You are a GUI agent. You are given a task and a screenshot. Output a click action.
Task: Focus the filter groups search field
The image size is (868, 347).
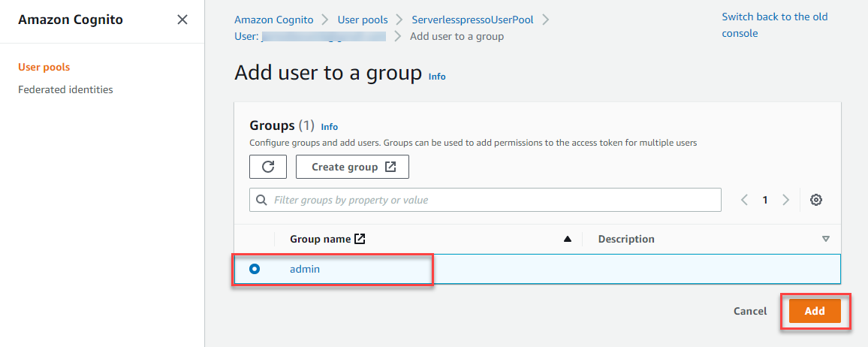tap(486, 200)
